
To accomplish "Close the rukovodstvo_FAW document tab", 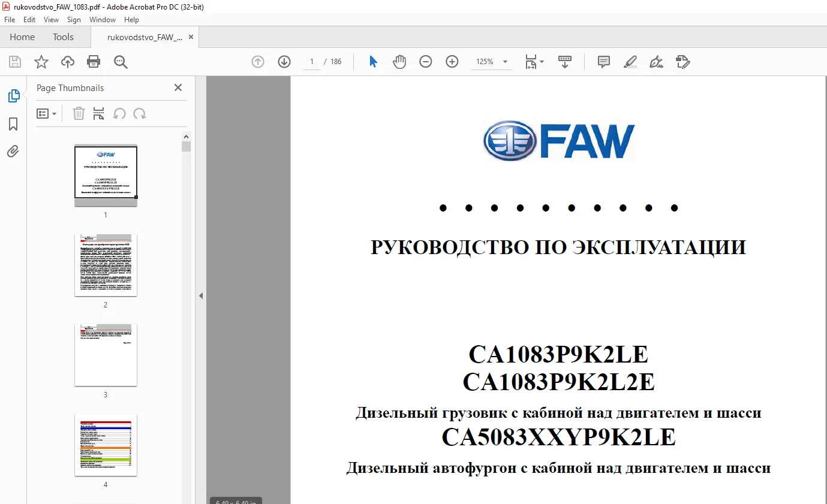I will click(191, 37).
